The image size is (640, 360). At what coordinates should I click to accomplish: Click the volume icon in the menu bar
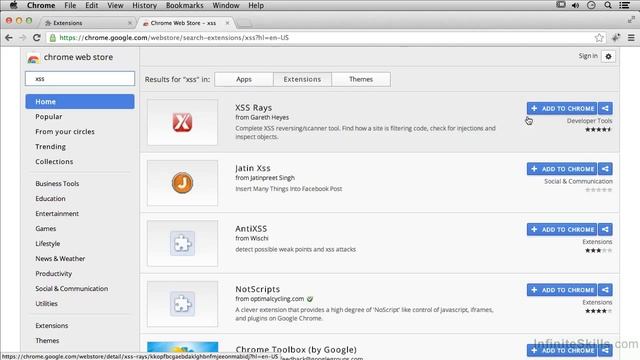[x=576, y=5]
